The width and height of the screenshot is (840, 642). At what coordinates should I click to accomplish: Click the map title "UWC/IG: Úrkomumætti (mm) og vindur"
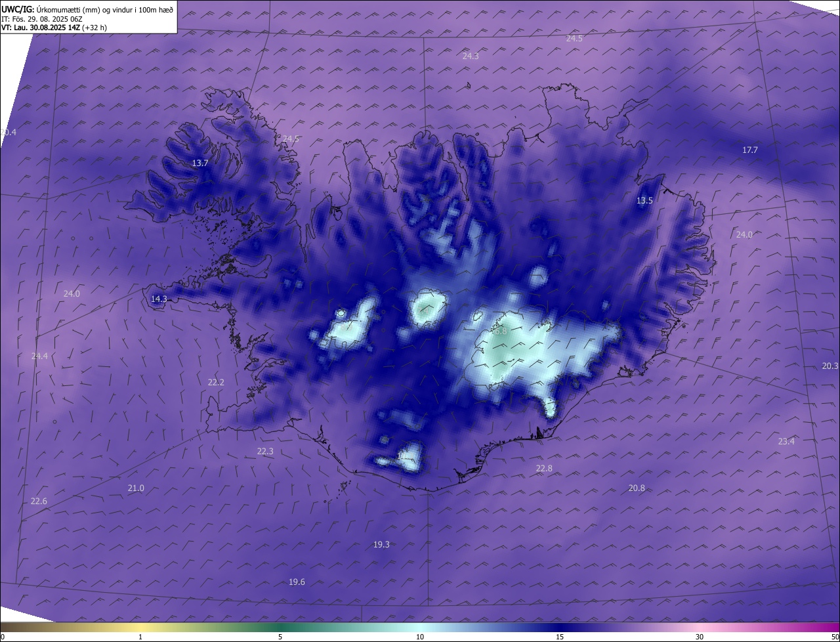click(87, 9)
